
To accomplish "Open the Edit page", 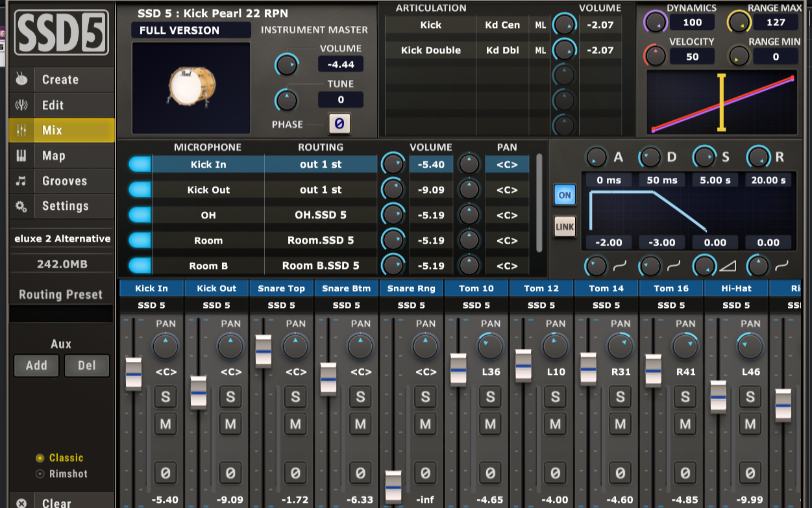I will [62, 105].
